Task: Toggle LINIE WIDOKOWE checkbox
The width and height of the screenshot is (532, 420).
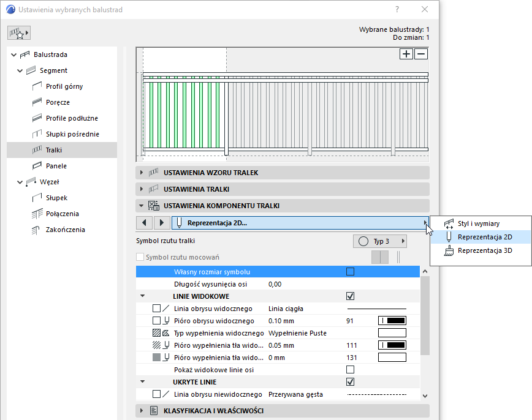Action: coord(350,296)
